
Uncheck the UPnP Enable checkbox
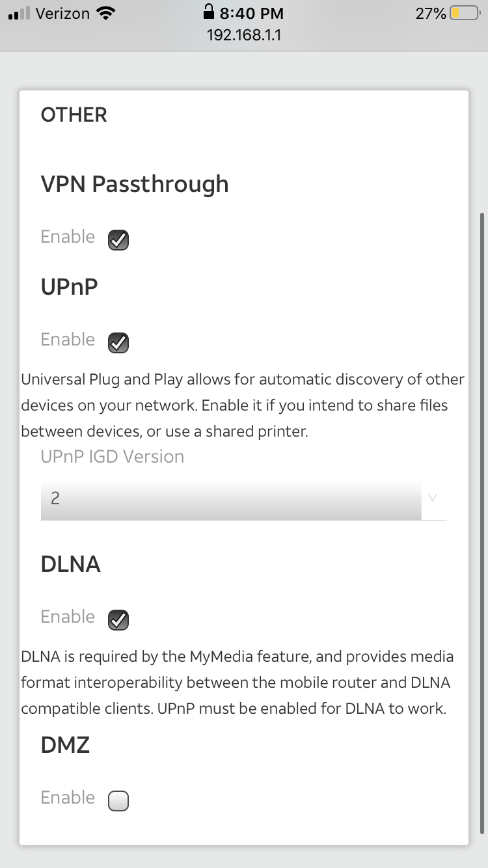click(x=118, y=343)
